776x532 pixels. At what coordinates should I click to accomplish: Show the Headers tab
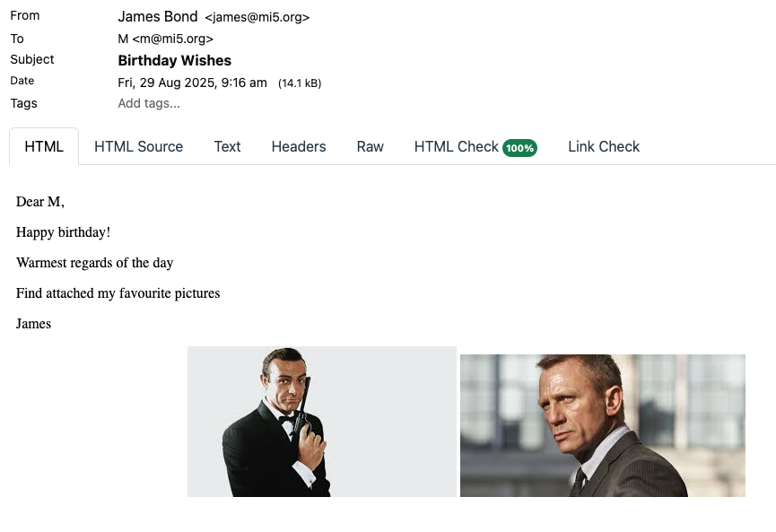[299, 146]
